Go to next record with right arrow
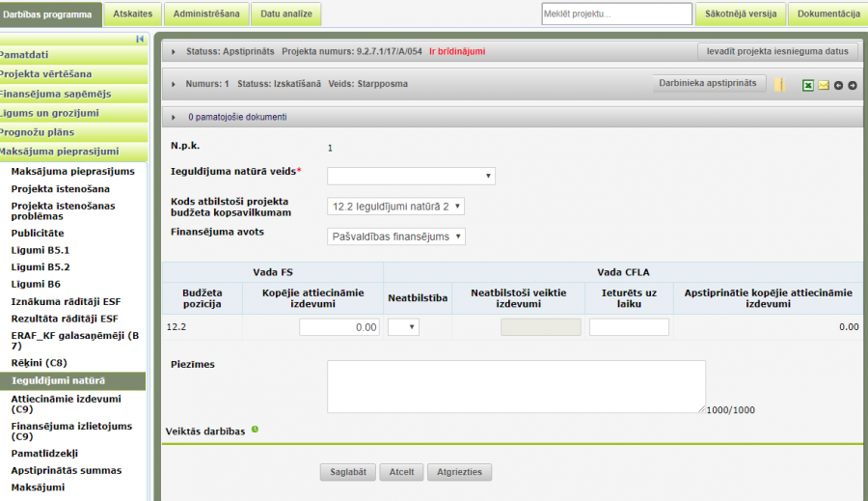Image resolution: width=868 pixels, height=501 pixels. click(853, 85)
